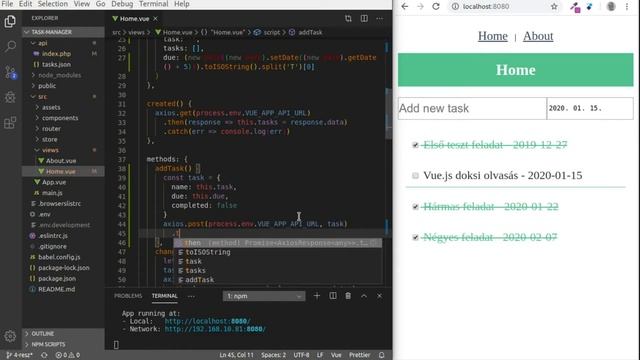Viewport: 640px width, 360px height.
Task: Close the terminal panel
Action: coord(380,296)
